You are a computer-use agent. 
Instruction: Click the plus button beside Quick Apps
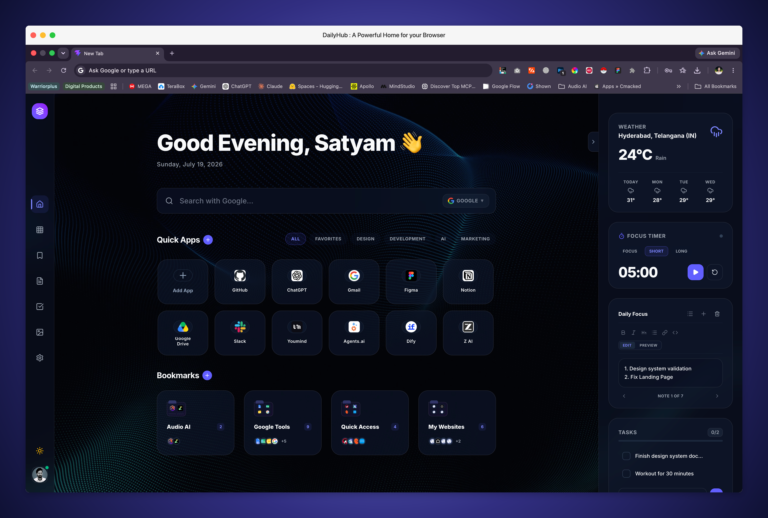click(208, 240)
